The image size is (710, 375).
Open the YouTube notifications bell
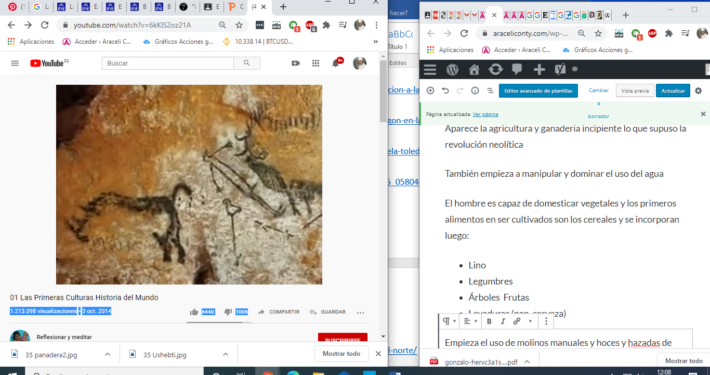[336, 63]
